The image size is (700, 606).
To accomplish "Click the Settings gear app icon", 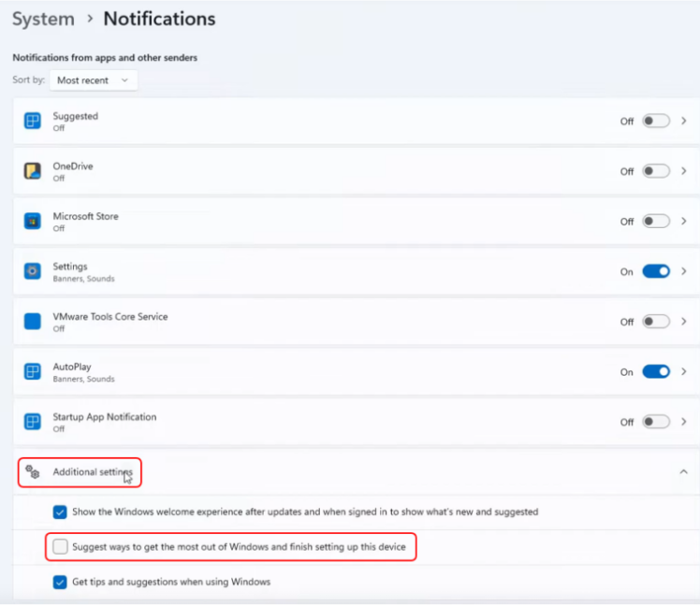I will point(32,271).
